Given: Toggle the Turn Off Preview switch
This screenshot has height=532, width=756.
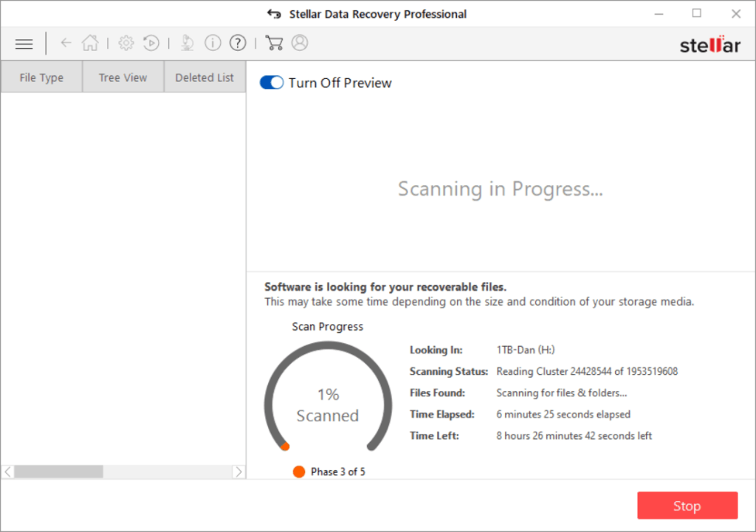Looking at the screenshot, I should [x=272, y=83].
